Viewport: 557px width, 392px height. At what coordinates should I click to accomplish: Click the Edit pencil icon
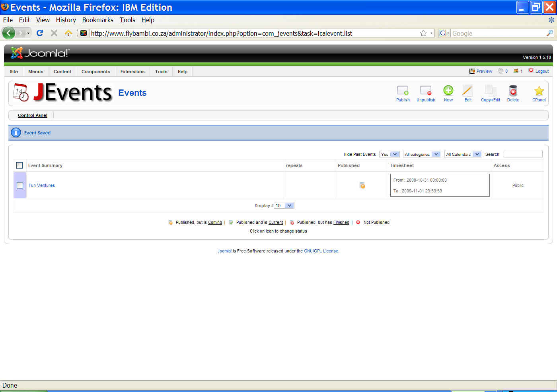(x=467, y=91)
